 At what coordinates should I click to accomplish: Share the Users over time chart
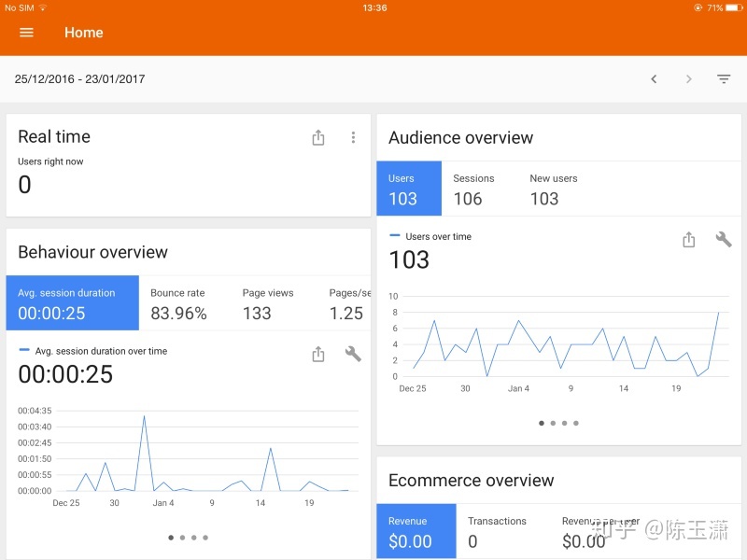point(689,240)
